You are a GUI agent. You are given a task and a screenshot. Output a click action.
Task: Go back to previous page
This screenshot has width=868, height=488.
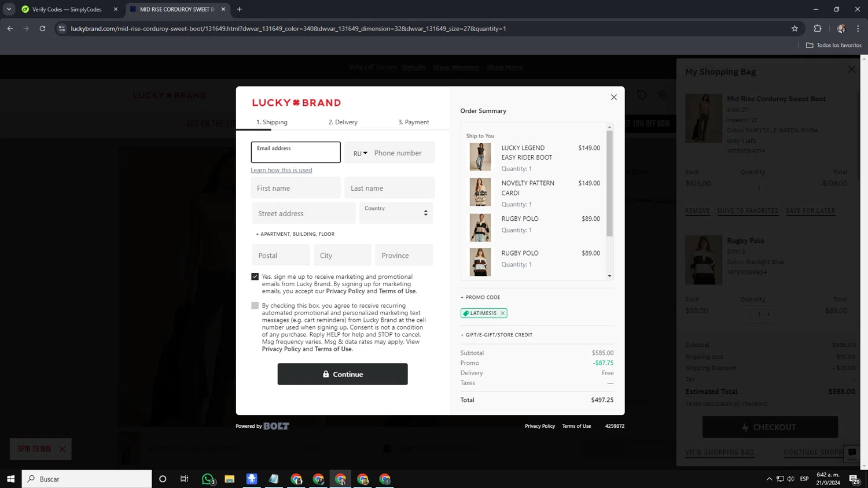(10, 28)
